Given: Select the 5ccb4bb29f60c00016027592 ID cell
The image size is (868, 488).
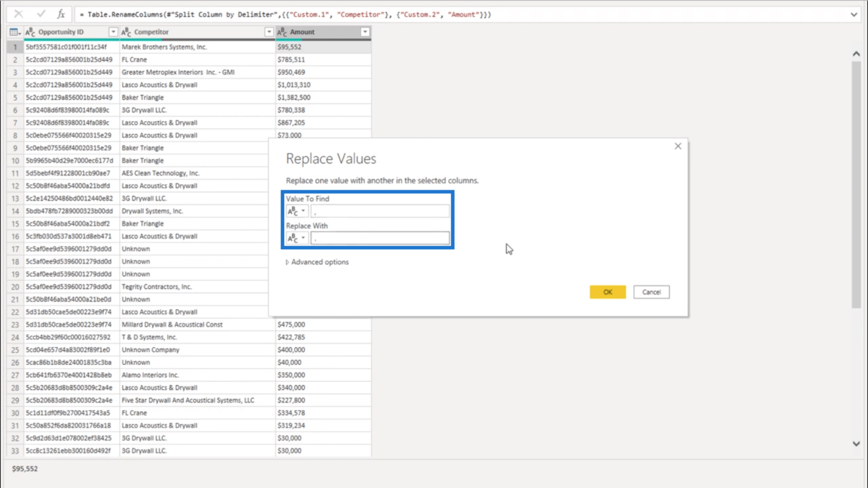Looking at the screenshot, I should [71, 337].
